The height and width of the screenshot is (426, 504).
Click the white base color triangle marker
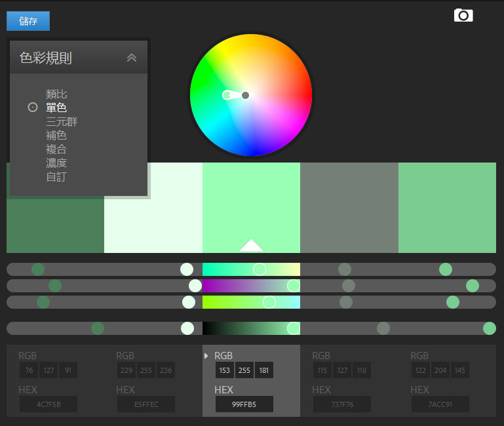(252, 245)
